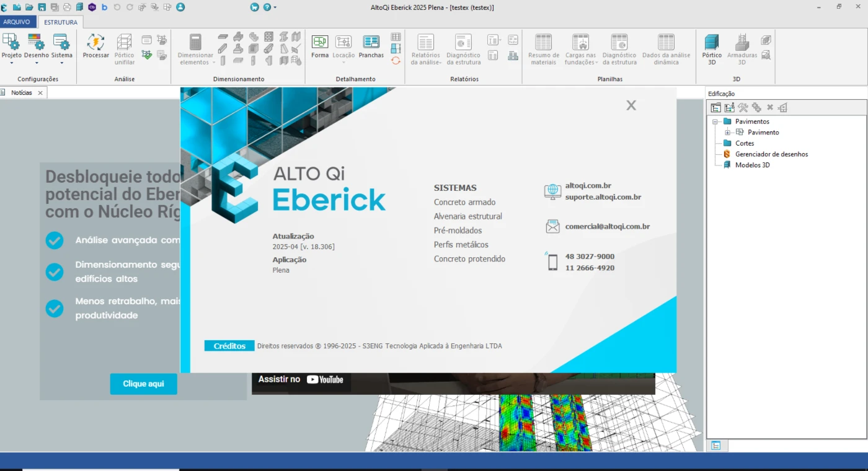Click the save icon in quick access toolbar
Viewport: 868px width, 471px height.
coord(42,7)
